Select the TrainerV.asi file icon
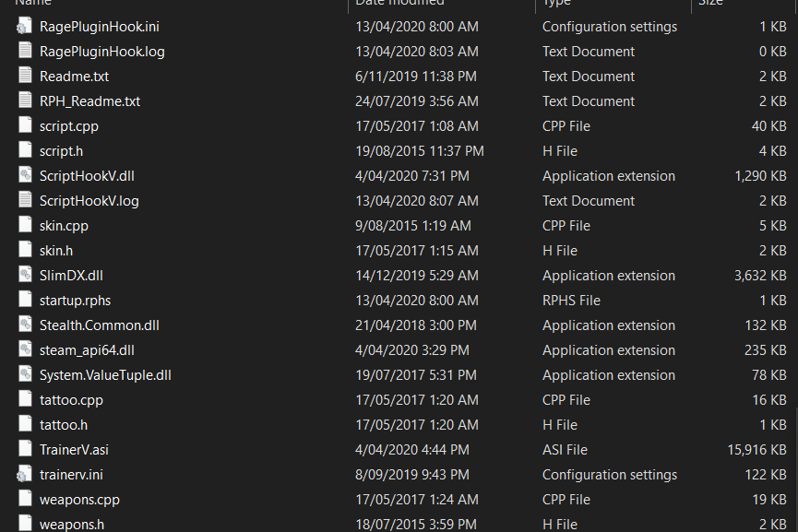 coord(24,450)
